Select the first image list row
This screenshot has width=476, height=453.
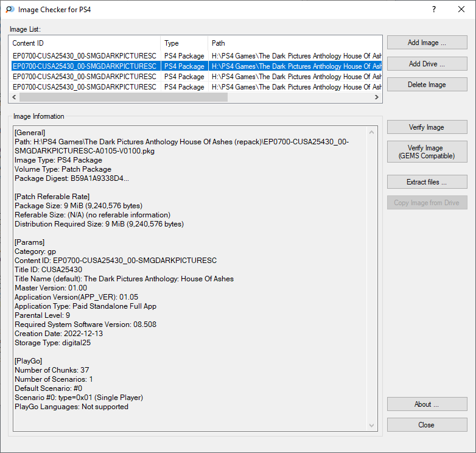click(x=196, y=56)
